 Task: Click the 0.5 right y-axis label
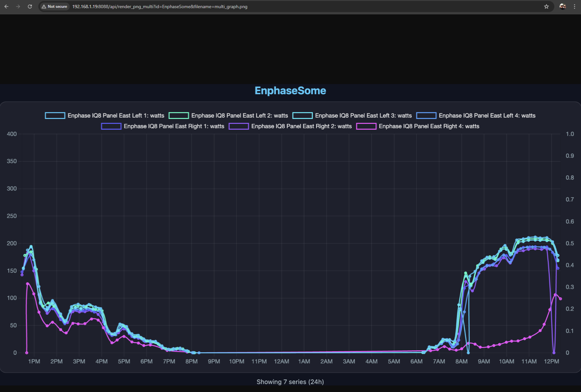pos(570,243)
